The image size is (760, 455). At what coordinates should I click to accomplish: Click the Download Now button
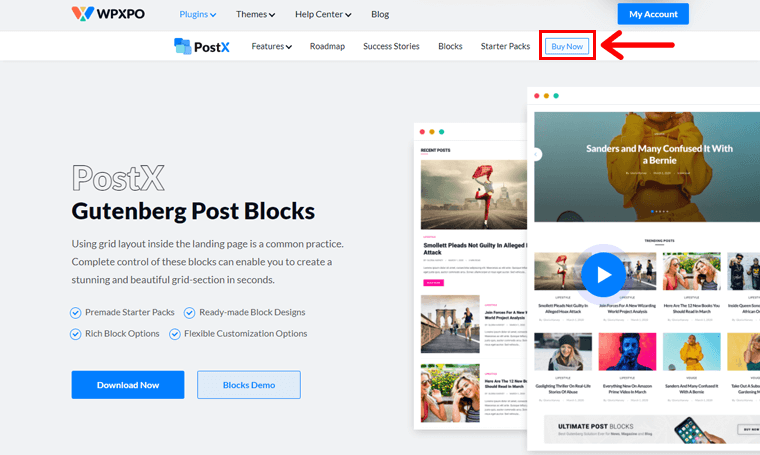click(128, 385)
